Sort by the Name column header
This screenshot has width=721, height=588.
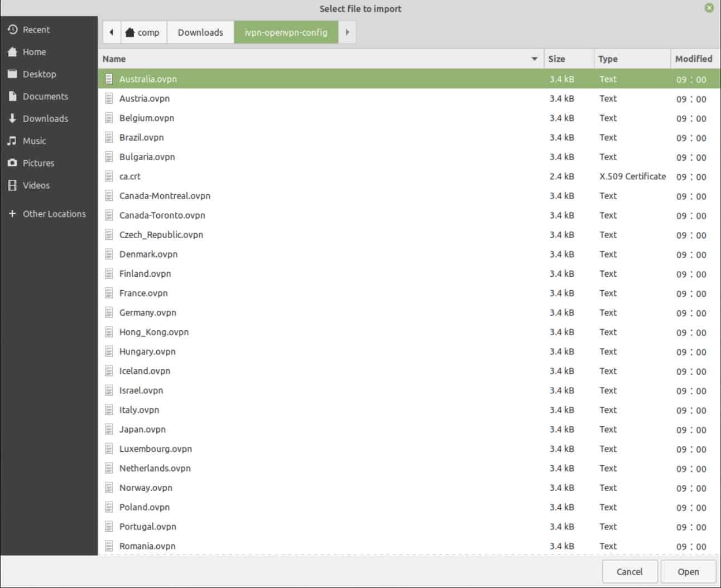click(321, 59)
